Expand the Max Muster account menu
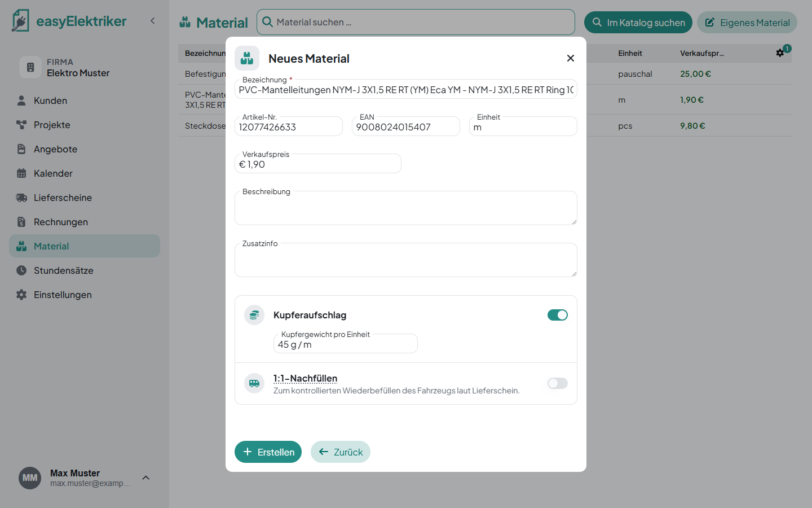The height and width of the screenshot is (508, 812). coord(146,478)
